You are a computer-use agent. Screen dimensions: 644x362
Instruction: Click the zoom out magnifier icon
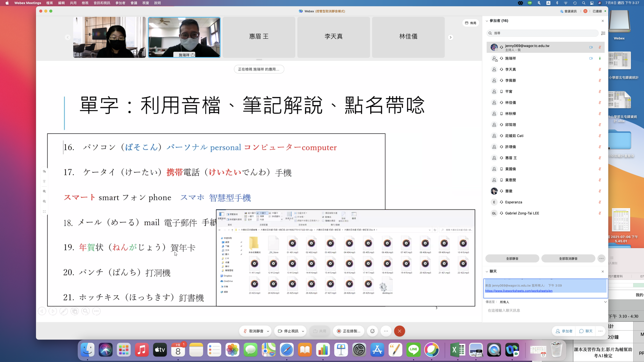click(x=44, y=201)
